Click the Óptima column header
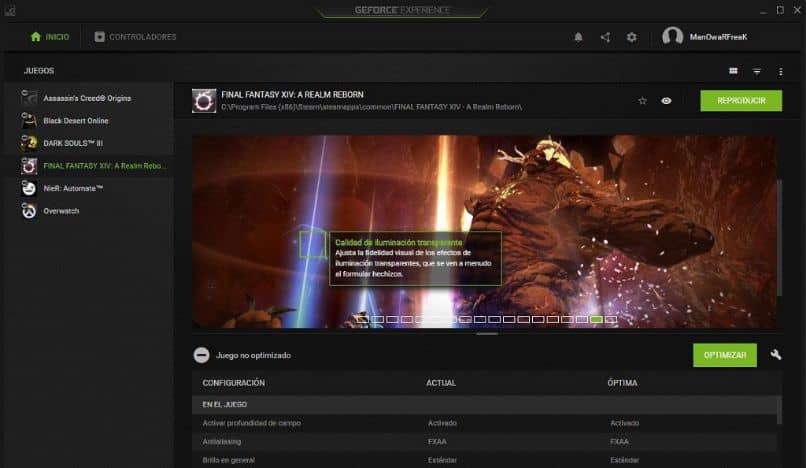The image size is (806, 468). pos(622,383)
